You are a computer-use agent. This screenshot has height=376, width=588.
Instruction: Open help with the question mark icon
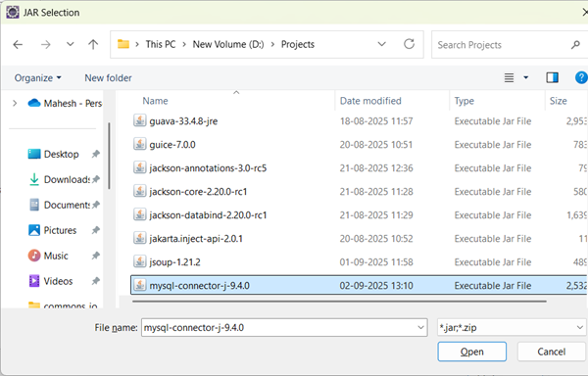[x=581, y=77]
